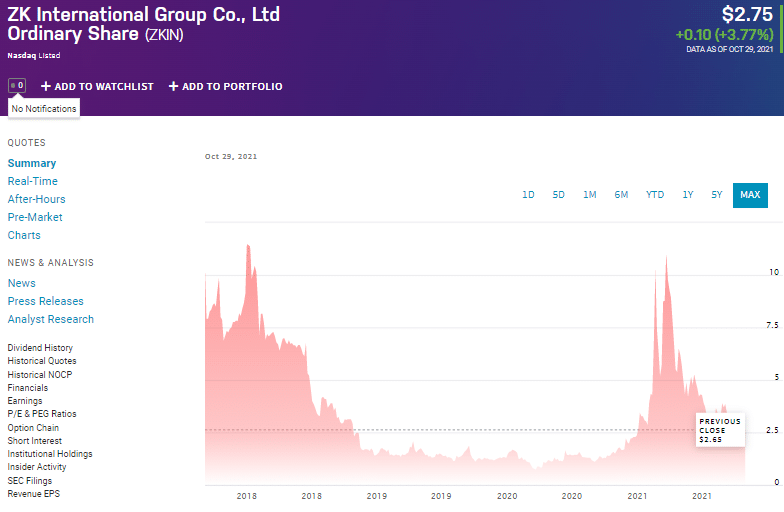
Task: View Analyst Research
Action: tap(50, 319)
